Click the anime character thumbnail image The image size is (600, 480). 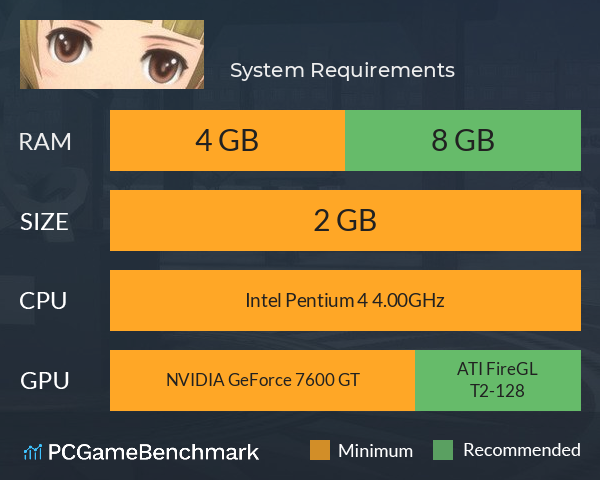click(x=112, y=54)
